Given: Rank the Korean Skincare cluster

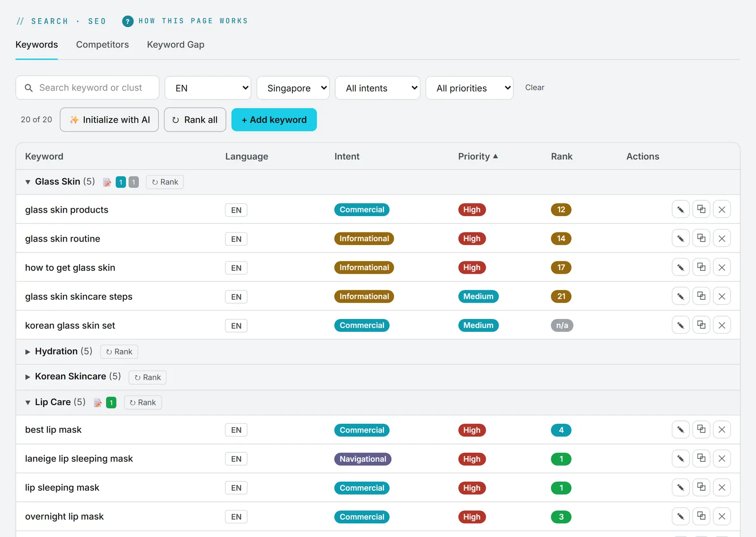Looking at the screenshot, I should tap(148, 378).
